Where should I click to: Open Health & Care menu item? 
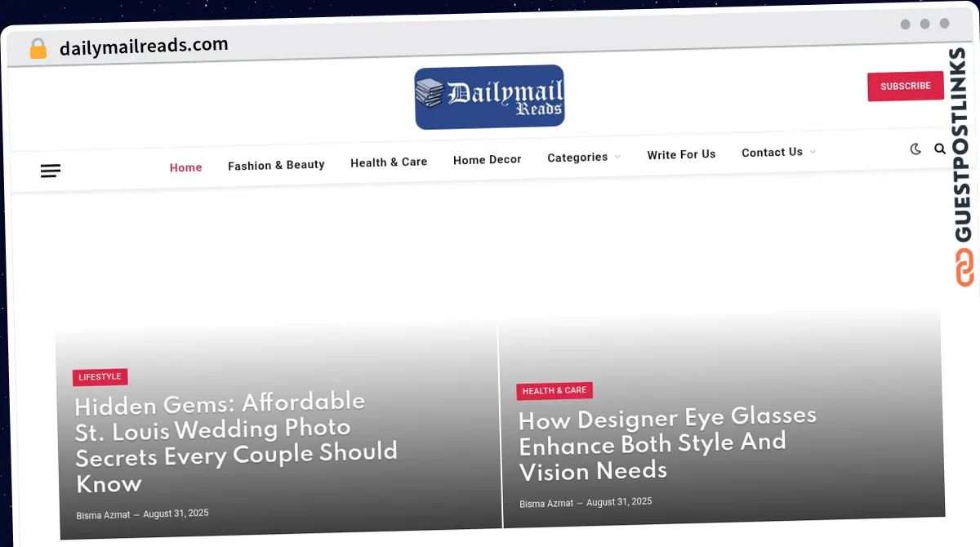[x=389, y=162]
